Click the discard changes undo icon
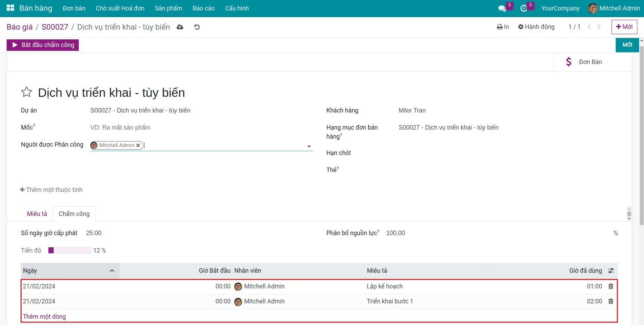This screenshot has width=644, height=325. 197,27
